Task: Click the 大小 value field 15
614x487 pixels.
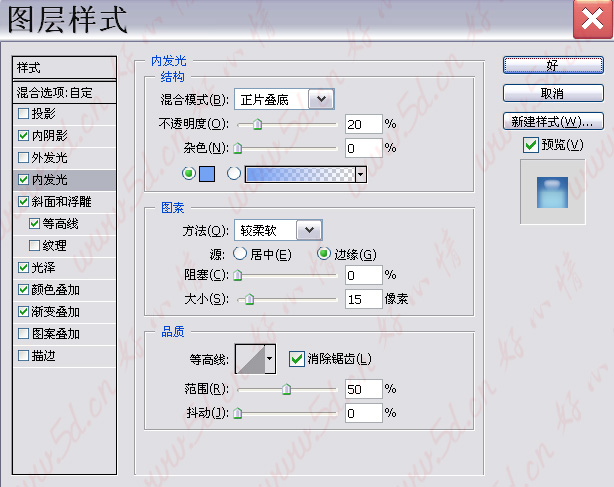Action: click(363, 299)
